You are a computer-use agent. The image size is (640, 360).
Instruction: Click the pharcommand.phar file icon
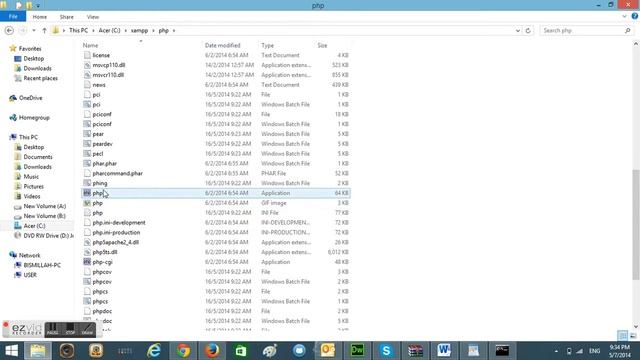pos(87,173)
